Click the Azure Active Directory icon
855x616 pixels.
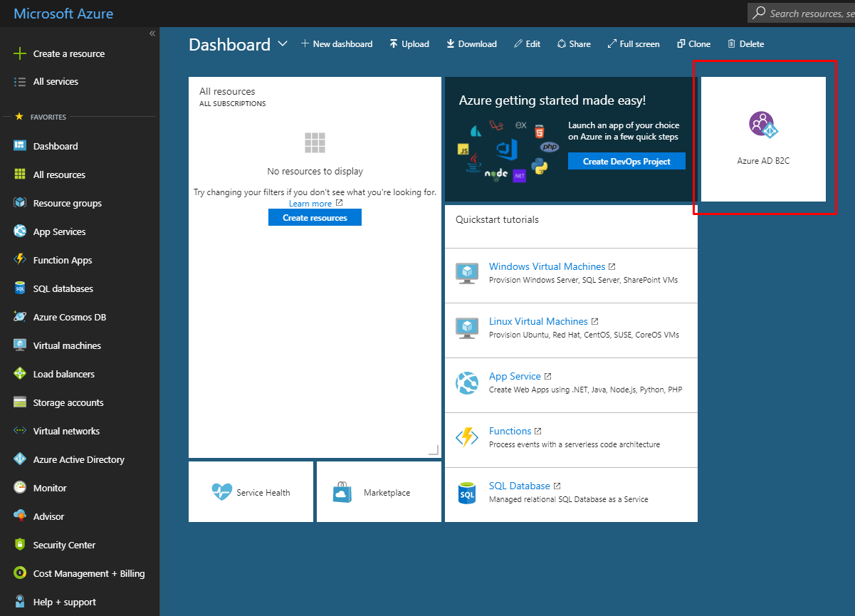click(x=20, y=459)
